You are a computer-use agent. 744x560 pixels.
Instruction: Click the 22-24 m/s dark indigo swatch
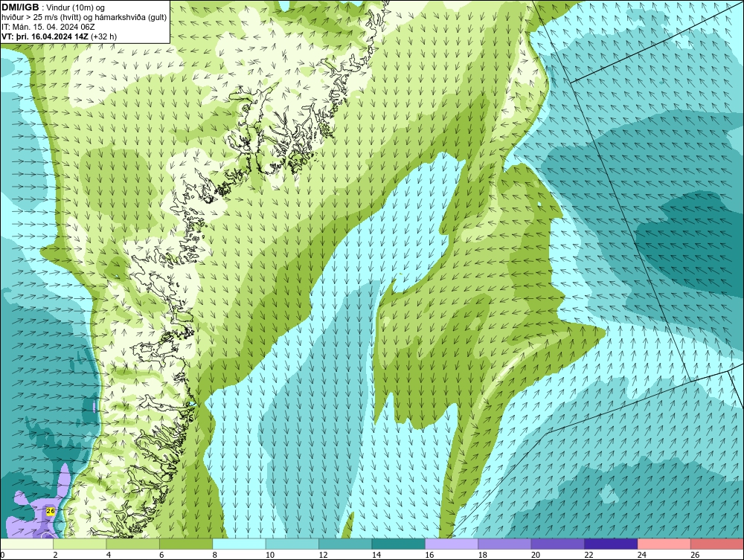point(611,544)
